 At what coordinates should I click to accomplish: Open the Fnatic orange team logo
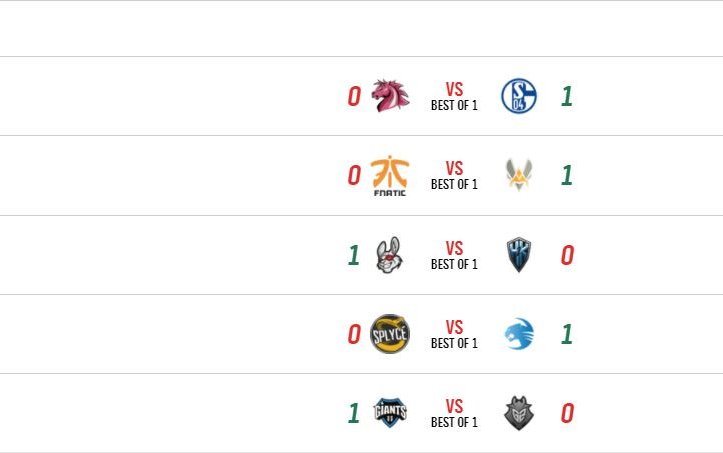coord(389,175)
